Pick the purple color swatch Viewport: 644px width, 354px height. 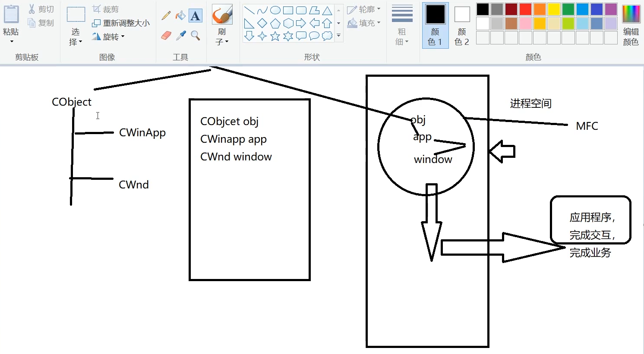(611, 9)
